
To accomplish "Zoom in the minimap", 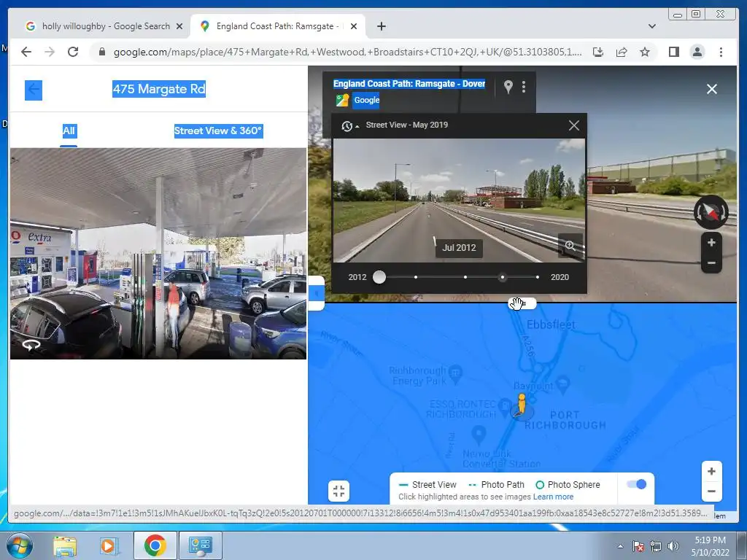I will click(711, 472).
